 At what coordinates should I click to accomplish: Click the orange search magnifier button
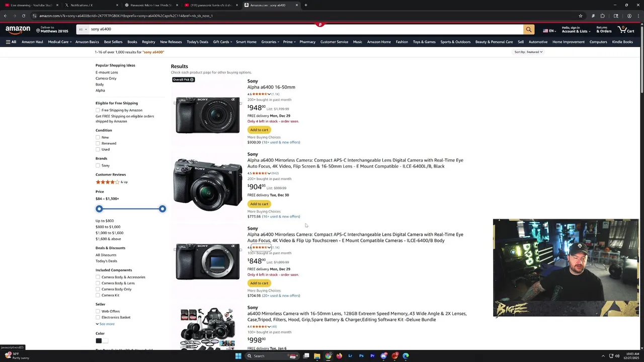528,30
